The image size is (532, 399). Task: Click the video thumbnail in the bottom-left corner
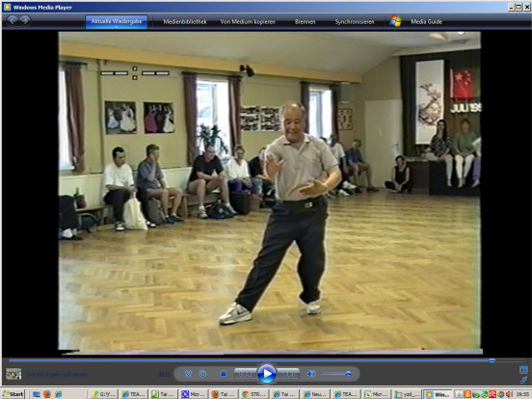(x=13, y=374)
